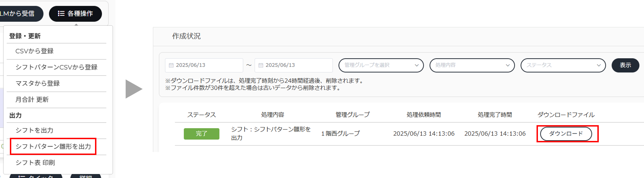Open the ステータス filter dropdown
The width and height of the screenshot is (644, 178).
pyautogui.click(x=563, y=65)
